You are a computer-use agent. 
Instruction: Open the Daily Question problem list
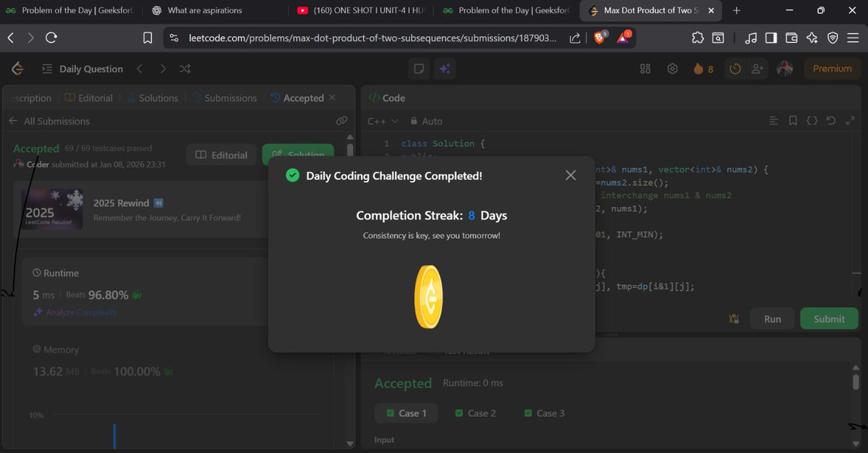(x=82, y=69)
